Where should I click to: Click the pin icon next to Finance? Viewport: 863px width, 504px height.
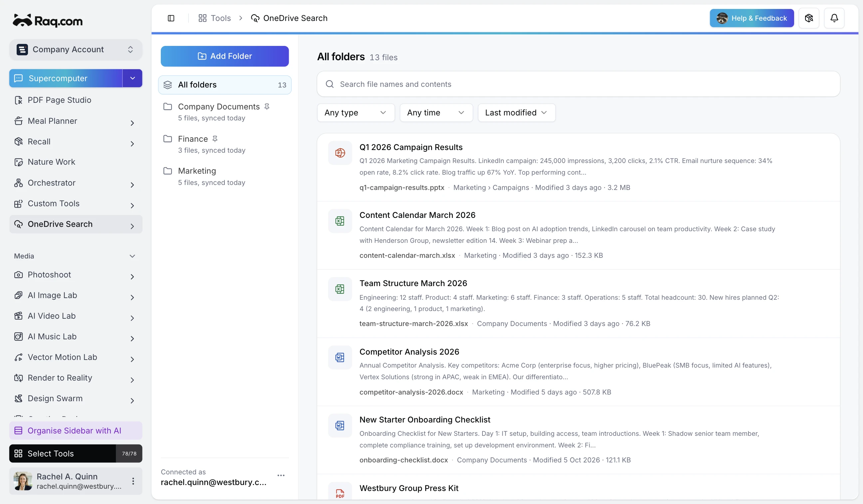tap(215, 139)
